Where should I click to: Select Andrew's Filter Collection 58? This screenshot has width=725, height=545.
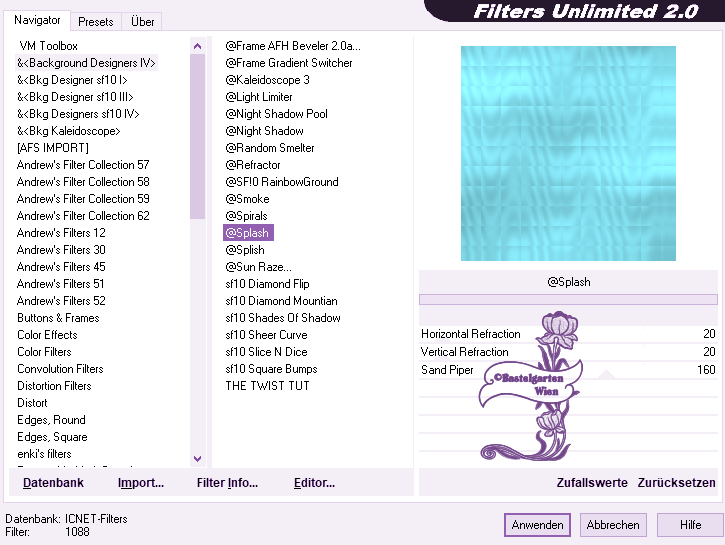point(83,182)
